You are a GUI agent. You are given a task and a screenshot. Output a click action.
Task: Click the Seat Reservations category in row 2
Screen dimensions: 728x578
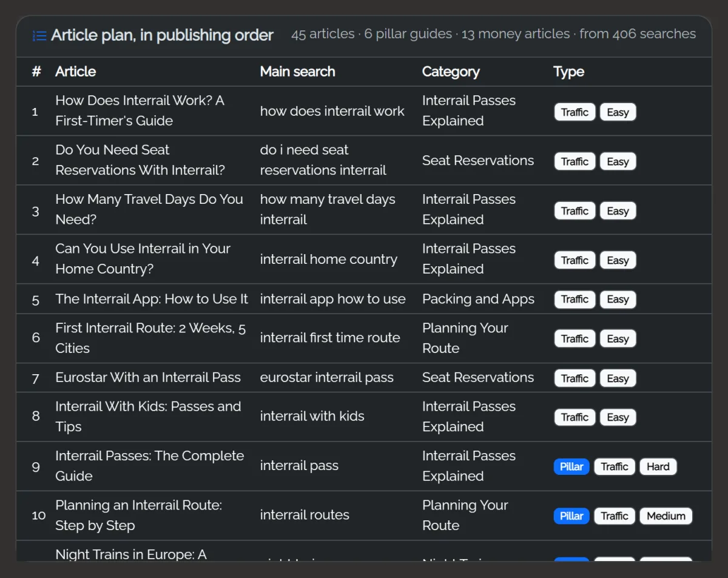(478, 160)
